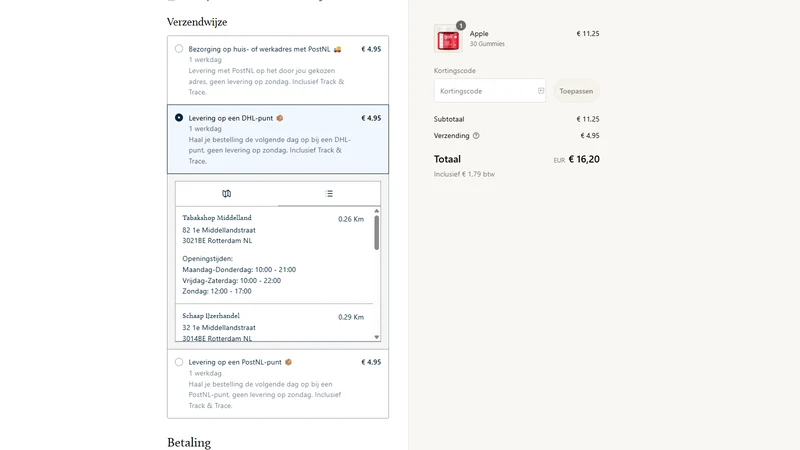The height and width of the screenshot is (450, 800).
Task: Click the PostNL-punt package icon
Action: [288, 362]
